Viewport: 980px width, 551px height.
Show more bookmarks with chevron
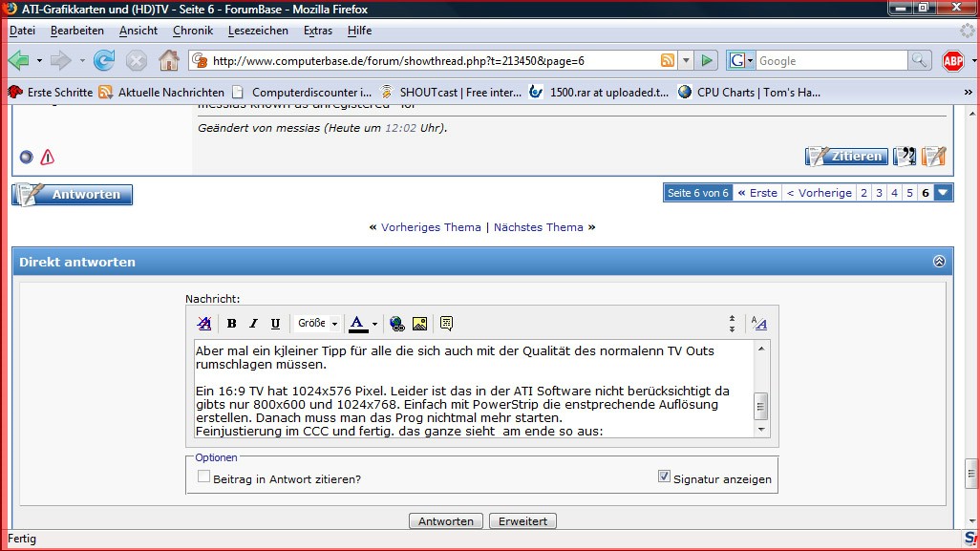969,92
